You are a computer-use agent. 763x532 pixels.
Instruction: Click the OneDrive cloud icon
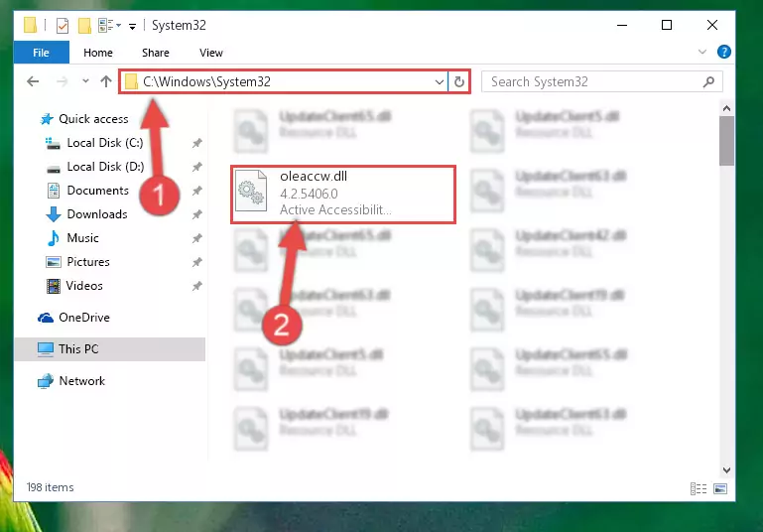[46, 318]
